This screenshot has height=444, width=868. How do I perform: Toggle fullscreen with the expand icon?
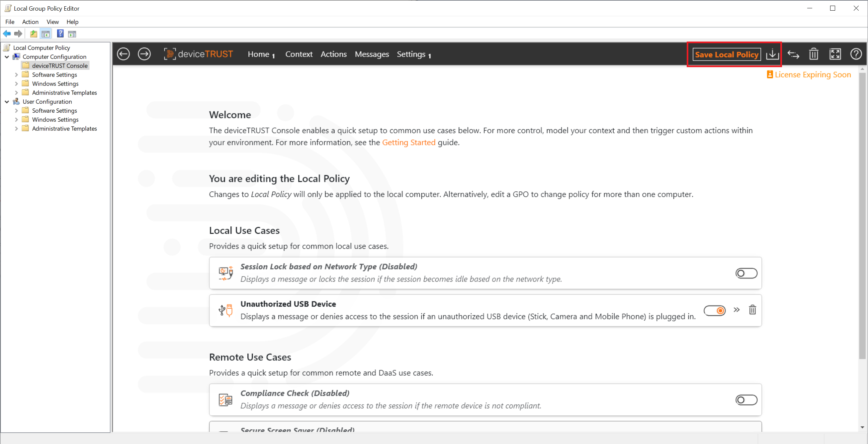point(835,54)
